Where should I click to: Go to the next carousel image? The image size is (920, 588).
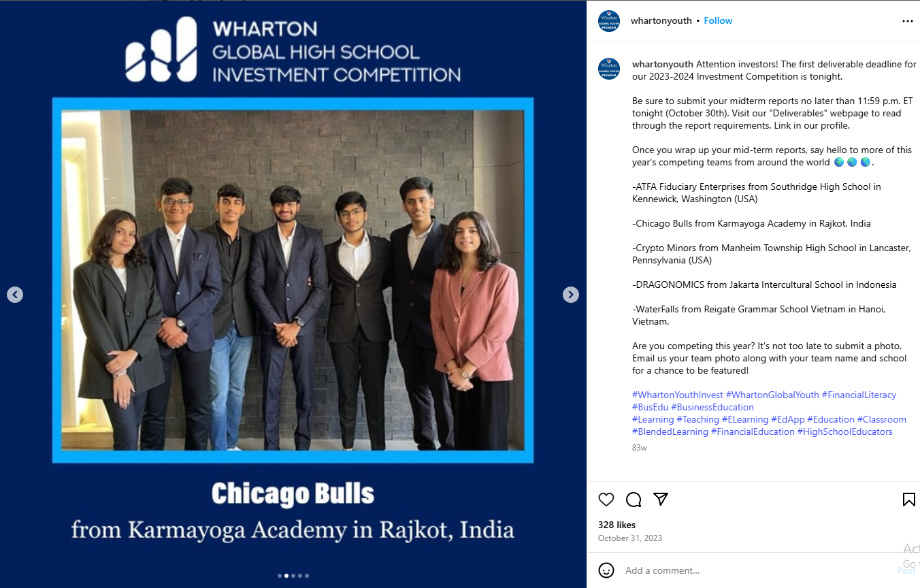coord(571,295)
